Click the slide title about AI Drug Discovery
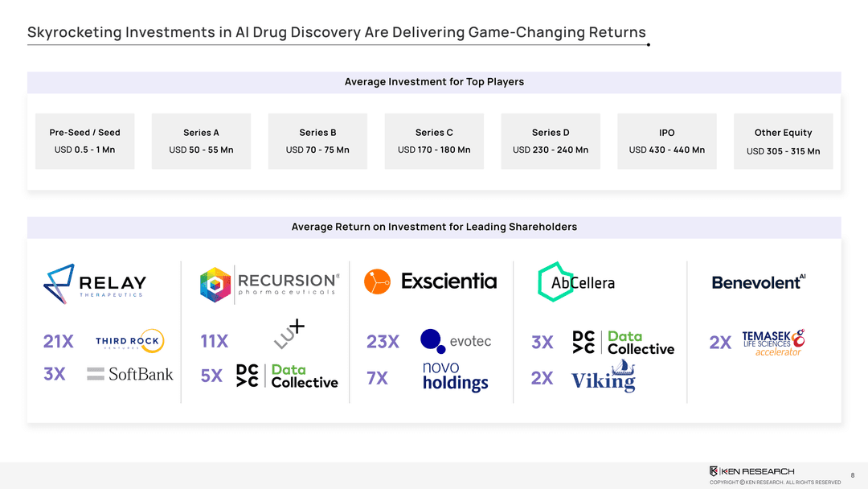Screen dimensions: 868x489 336,33
